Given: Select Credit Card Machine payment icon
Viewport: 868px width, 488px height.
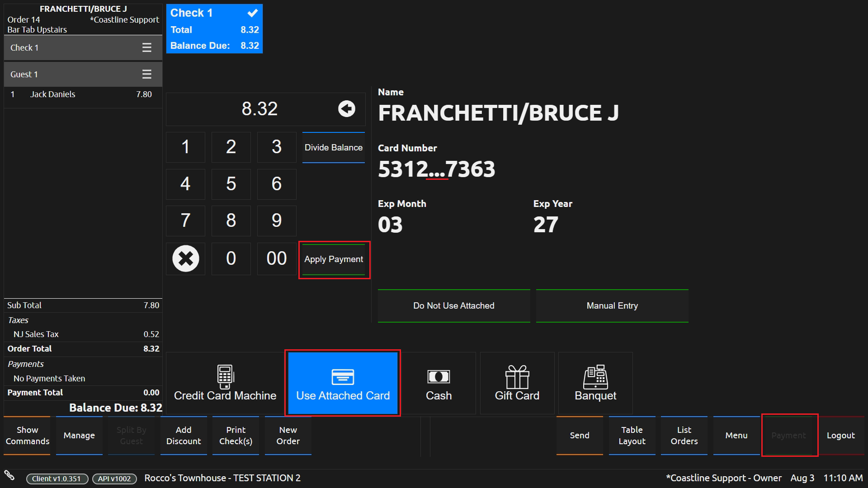Looking at the screenshot, I should pos(225,383).
